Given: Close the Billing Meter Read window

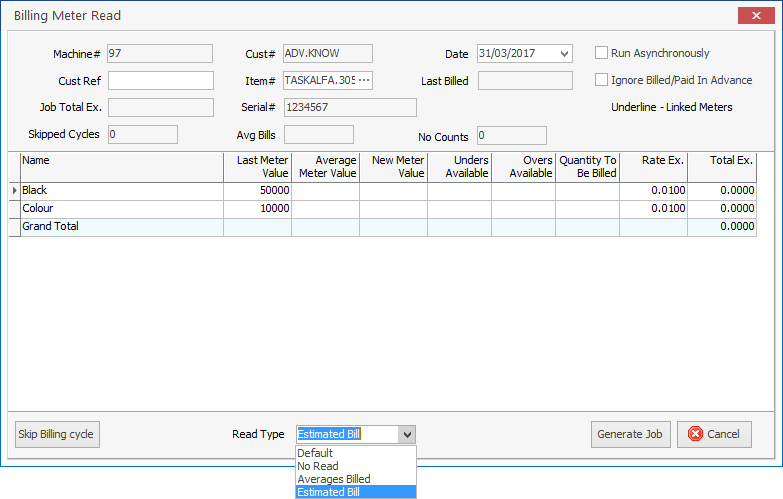Looking at the screenshot, I should point(753,16).
